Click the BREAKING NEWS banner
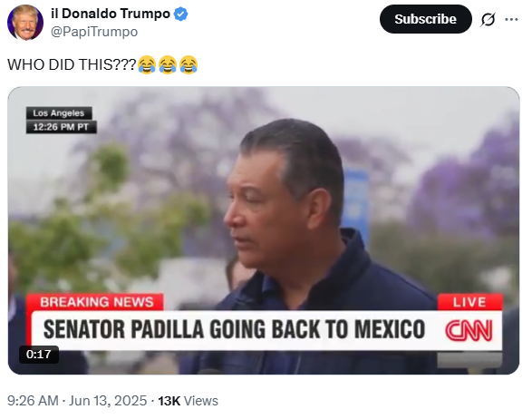Image resolution: width=532 pixels, height=419 pixels. tap(96, 302)
